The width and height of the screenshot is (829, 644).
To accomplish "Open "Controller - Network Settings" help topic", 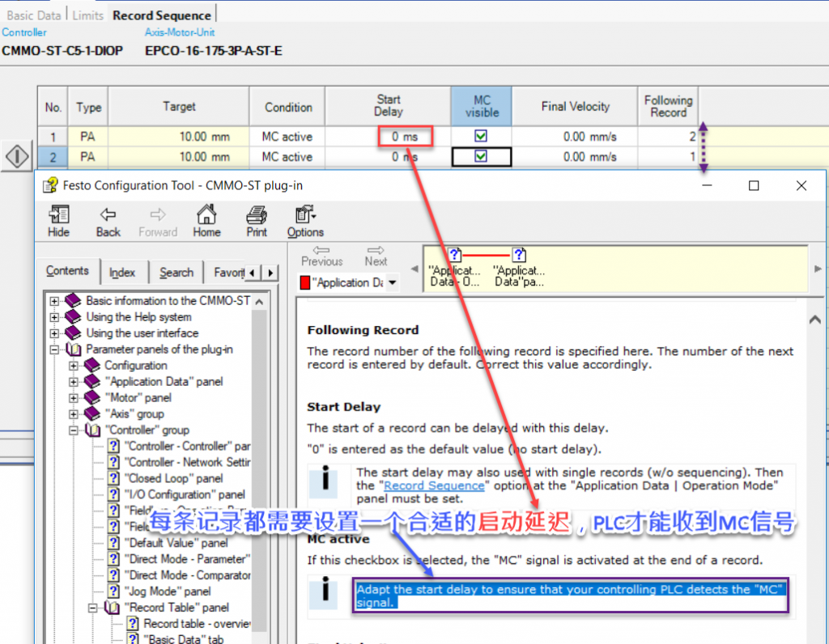I will point(180,462).
